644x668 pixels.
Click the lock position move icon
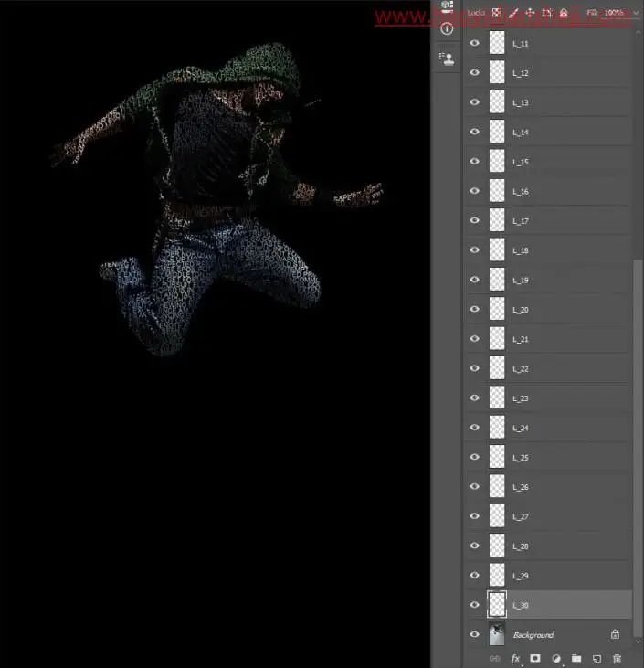[530, 13]
